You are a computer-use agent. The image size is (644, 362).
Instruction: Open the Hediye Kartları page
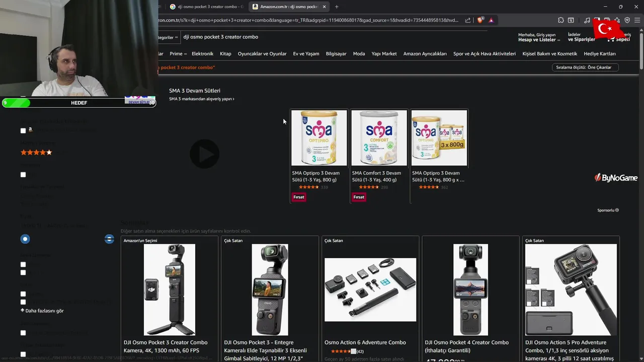point(600,54)
